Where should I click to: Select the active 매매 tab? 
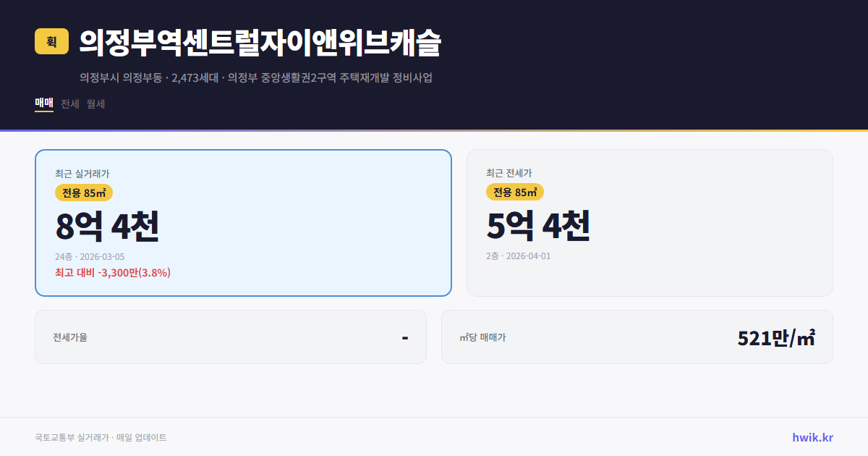click(x=43, y=104)
